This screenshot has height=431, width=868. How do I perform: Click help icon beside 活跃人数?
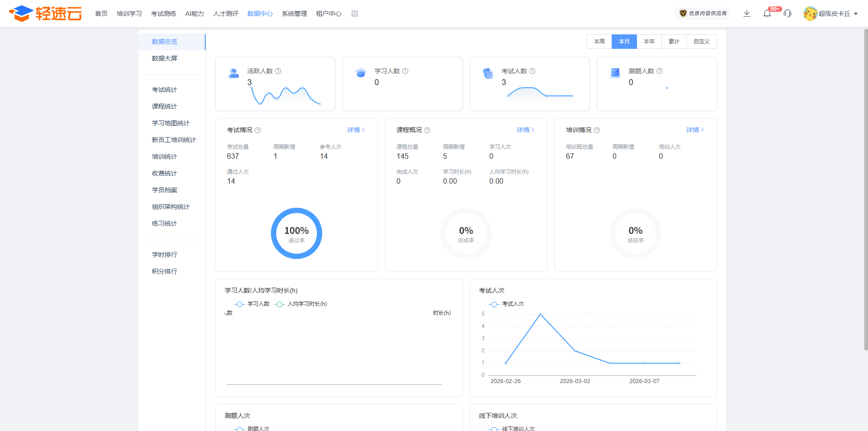(x=278, y=71)
